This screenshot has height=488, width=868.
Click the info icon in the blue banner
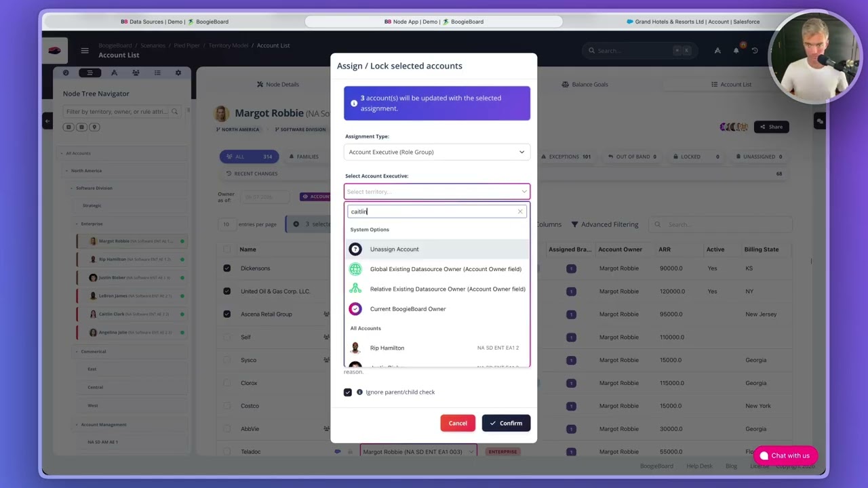point(354,103)
